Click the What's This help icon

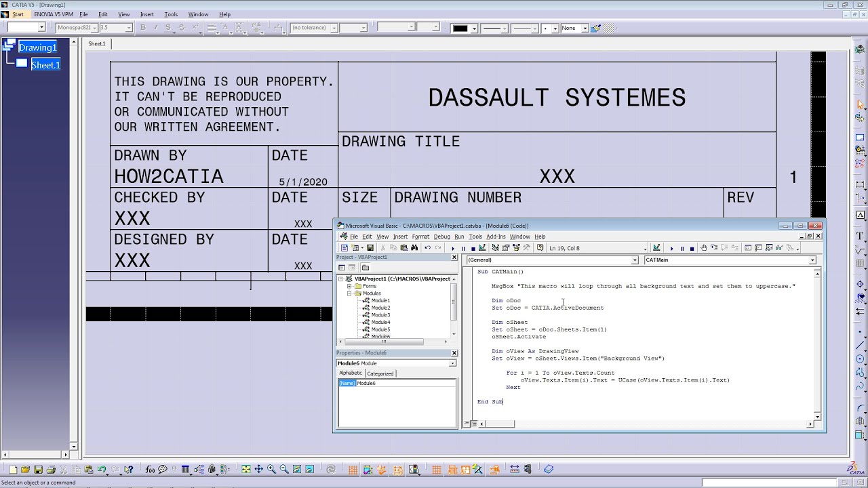(x=129, y=469)
